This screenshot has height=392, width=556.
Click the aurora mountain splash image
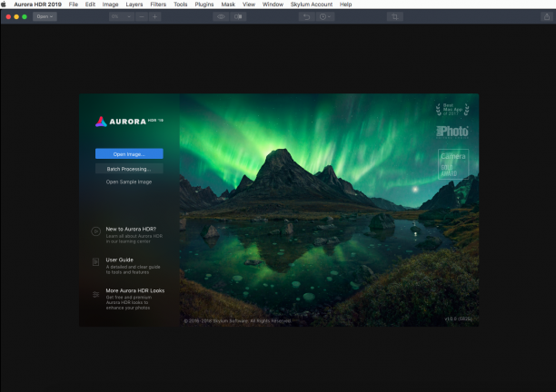[x=329, y=210]
